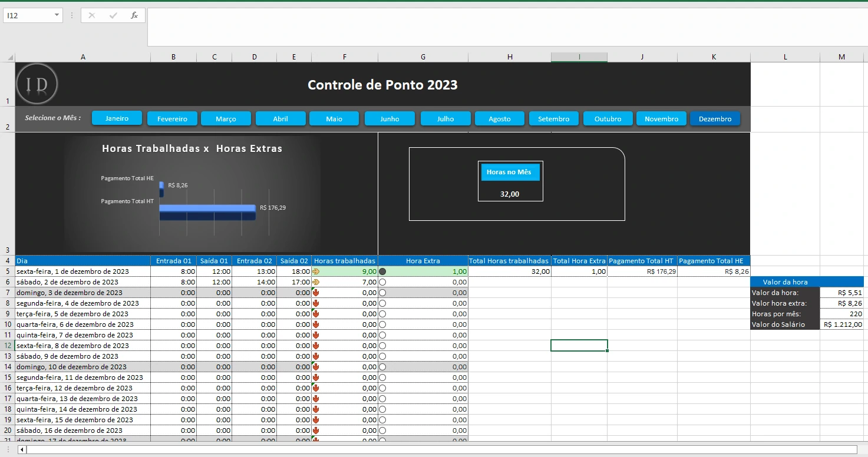The height and width of the screenshot is (457, 868).
Task: Select the Janeiro month button
Action: pos(117,118)
